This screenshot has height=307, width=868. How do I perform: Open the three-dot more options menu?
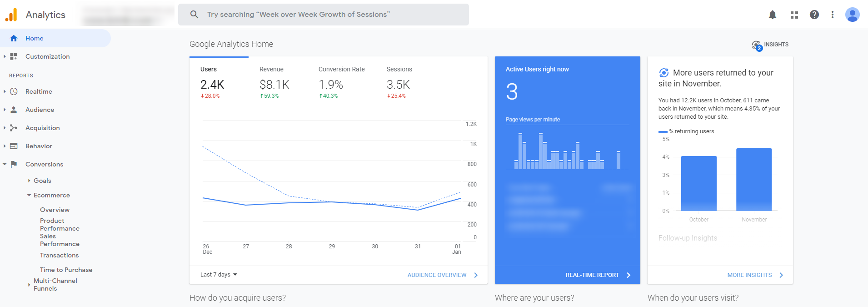pyautogui.click(x=833, y=15)
